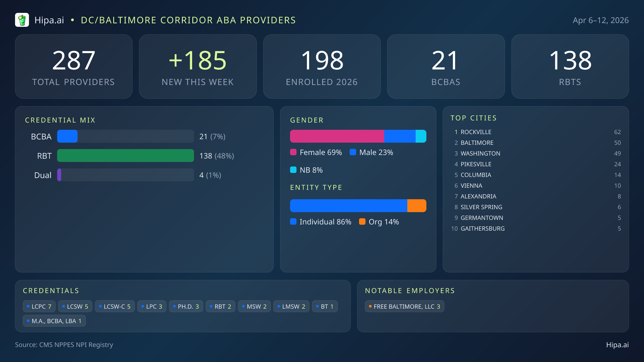The image size is (644, 362).
Task: Click the cyan NB legend square
Action: 294,170
